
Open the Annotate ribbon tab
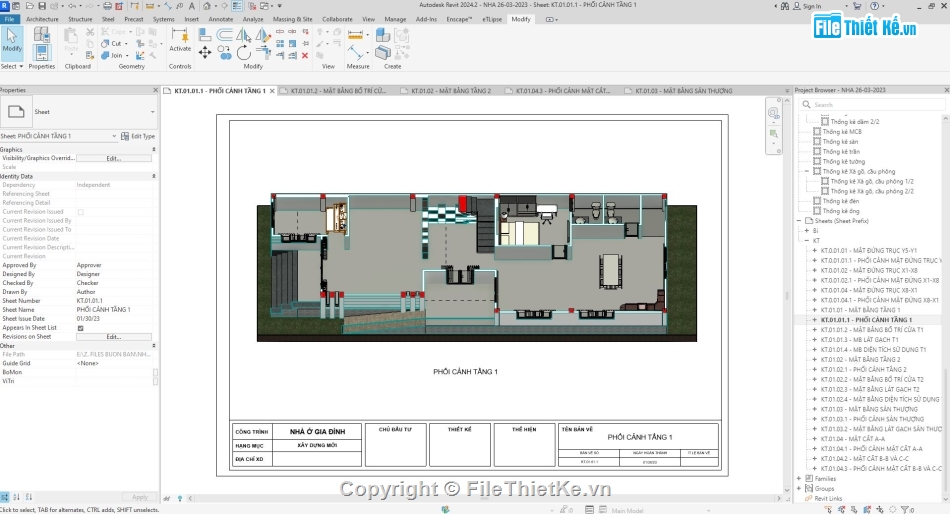click(221, 19)
